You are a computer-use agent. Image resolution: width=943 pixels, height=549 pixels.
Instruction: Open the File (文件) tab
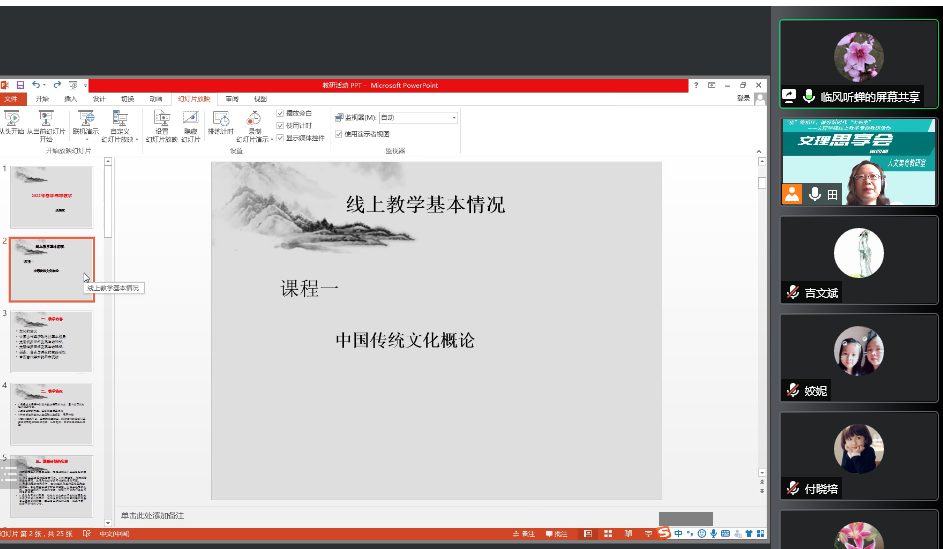11,99
